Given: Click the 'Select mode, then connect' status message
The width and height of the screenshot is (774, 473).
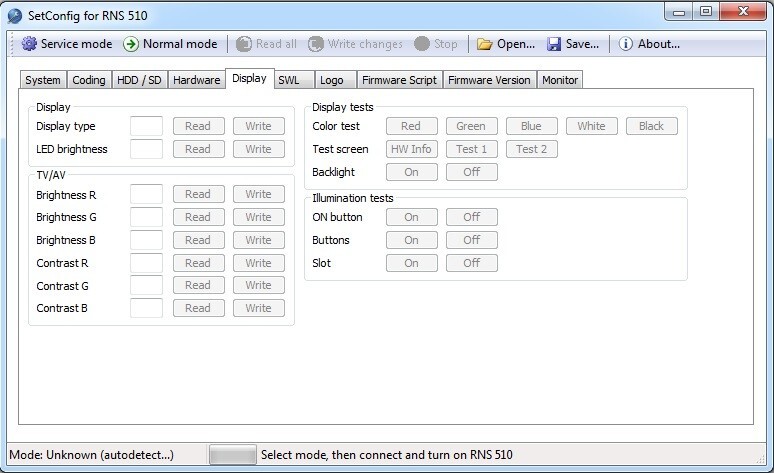Looking at the screenshot, I should 387,455.
